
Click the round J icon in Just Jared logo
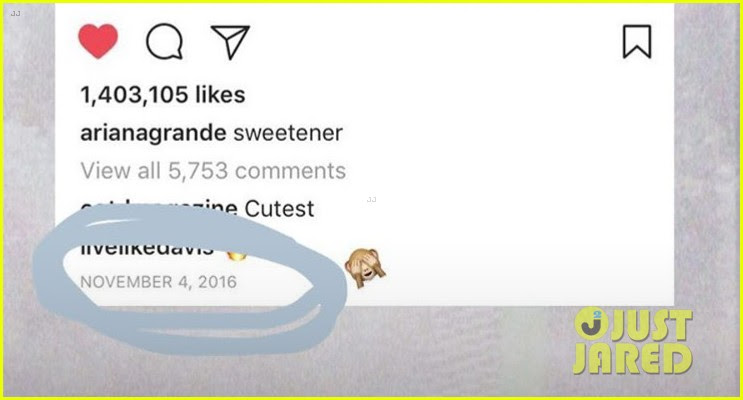(x=591, y=324)
